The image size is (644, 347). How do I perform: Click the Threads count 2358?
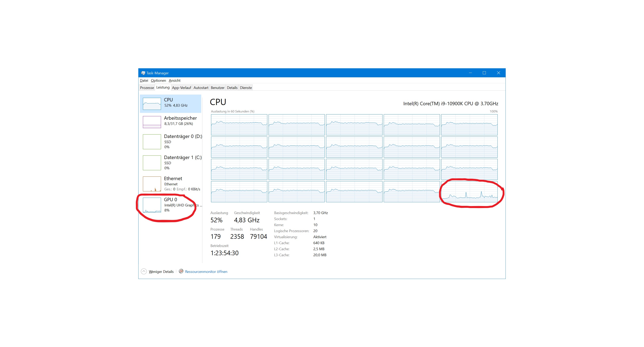237,237
